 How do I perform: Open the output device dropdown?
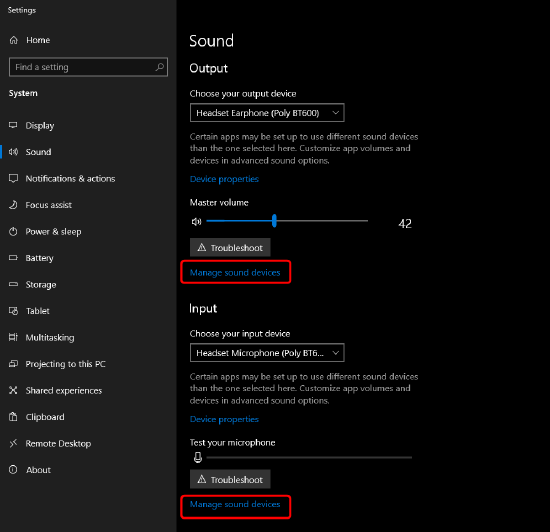[267, 113]
